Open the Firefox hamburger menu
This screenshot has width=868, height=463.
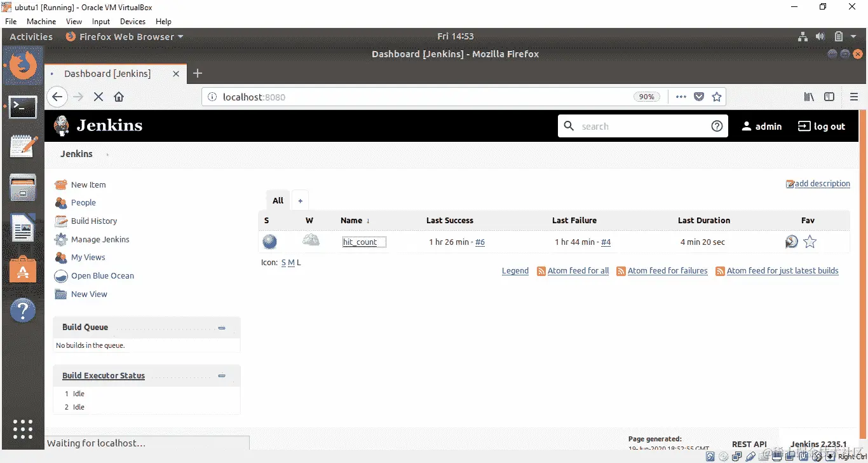[x=854, y=97]
